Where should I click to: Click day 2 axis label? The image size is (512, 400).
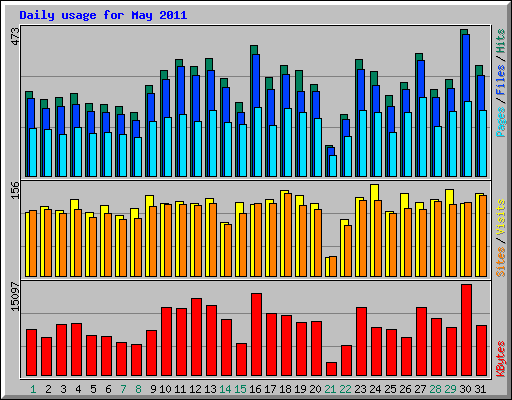click(x=48, y=389)
